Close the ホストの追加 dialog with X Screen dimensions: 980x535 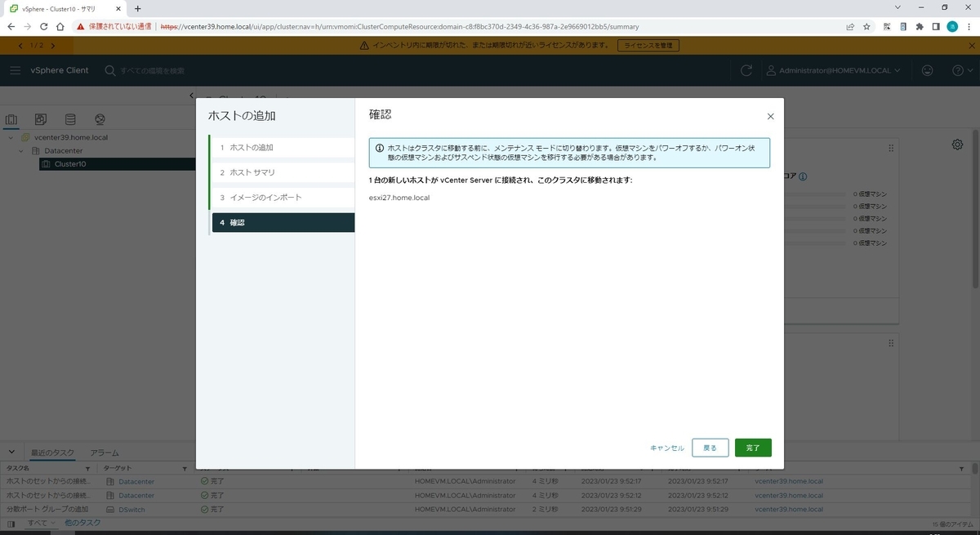770,117
